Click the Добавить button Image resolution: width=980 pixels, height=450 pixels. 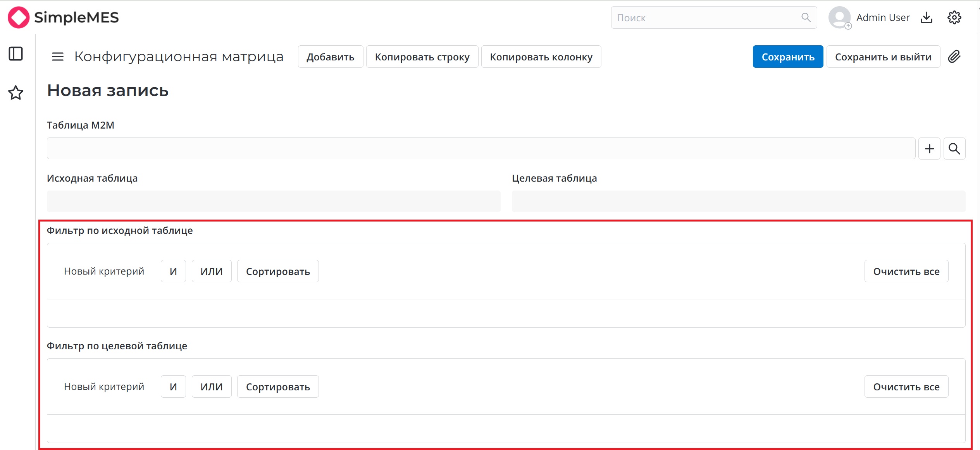click(x=330, y=57)
